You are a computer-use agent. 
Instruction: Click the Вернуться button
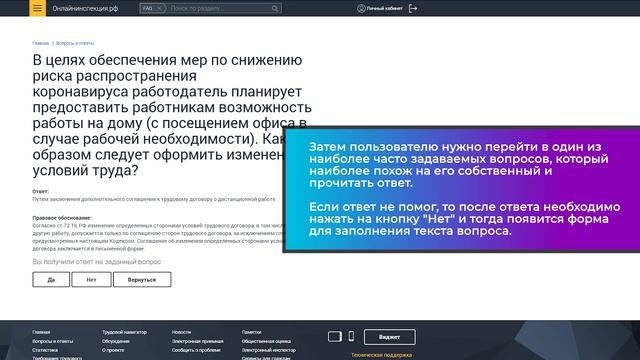pos(142,280)
